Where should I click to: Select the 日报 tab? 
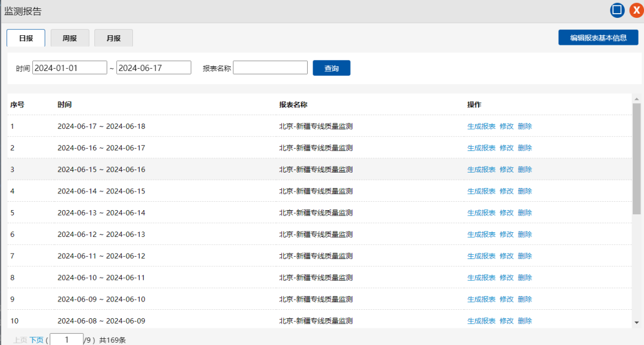pos(26,38)
